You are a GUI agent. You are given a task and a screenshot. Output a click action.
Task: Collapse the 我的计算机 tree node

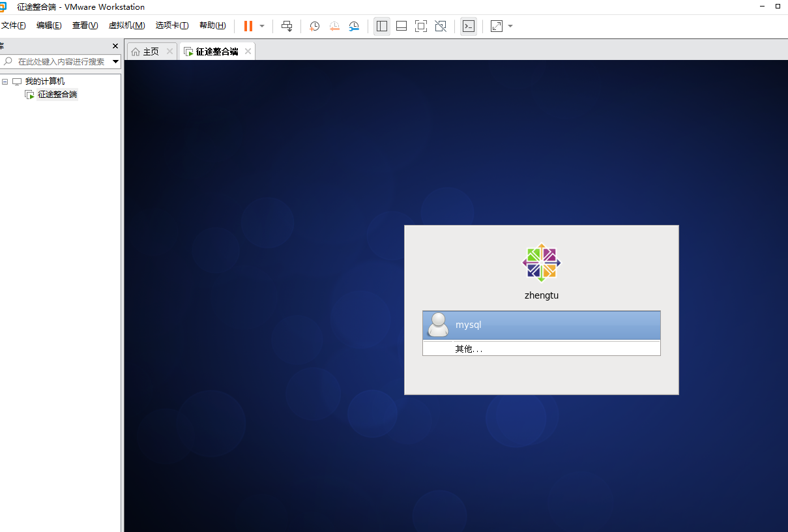click(x=5, y=81)
